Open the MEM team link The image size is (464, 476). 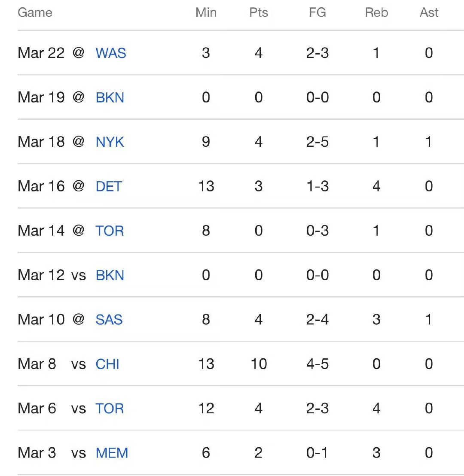[112, 453]
